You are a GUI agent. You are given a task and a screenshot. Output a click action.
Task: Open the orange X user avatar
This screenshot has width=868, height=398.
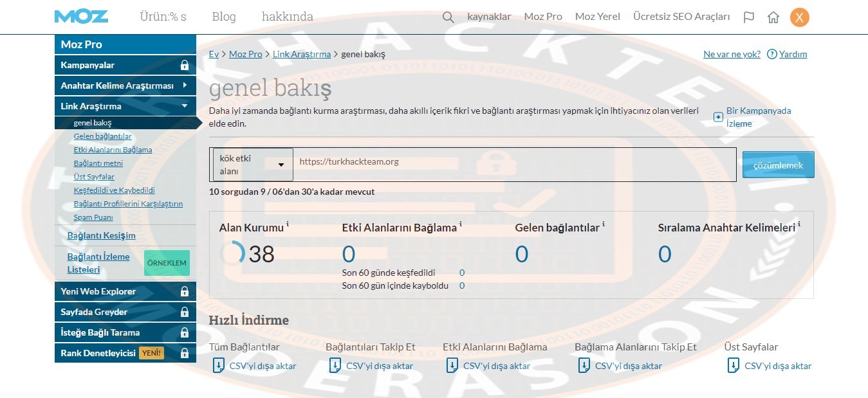800,17
